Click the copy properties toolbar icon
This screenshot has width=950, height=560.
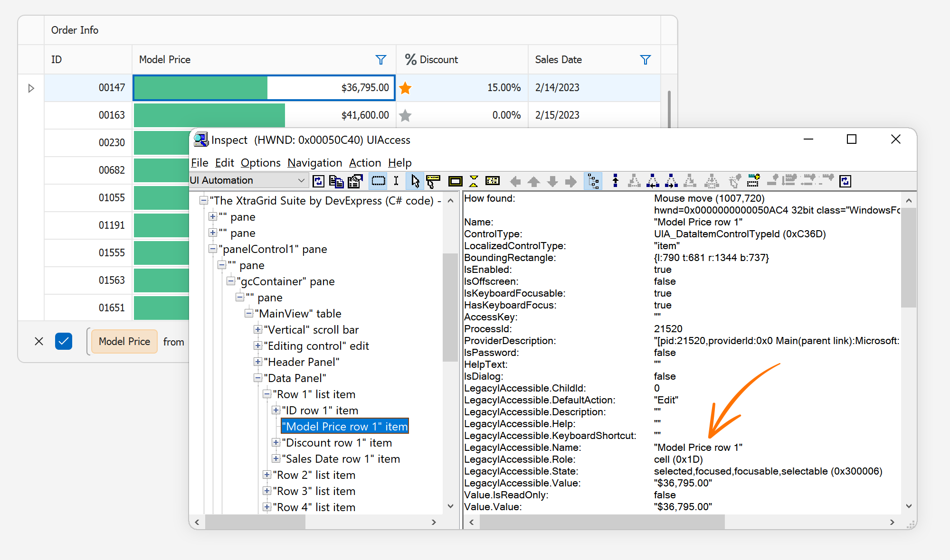pos(336,181)
